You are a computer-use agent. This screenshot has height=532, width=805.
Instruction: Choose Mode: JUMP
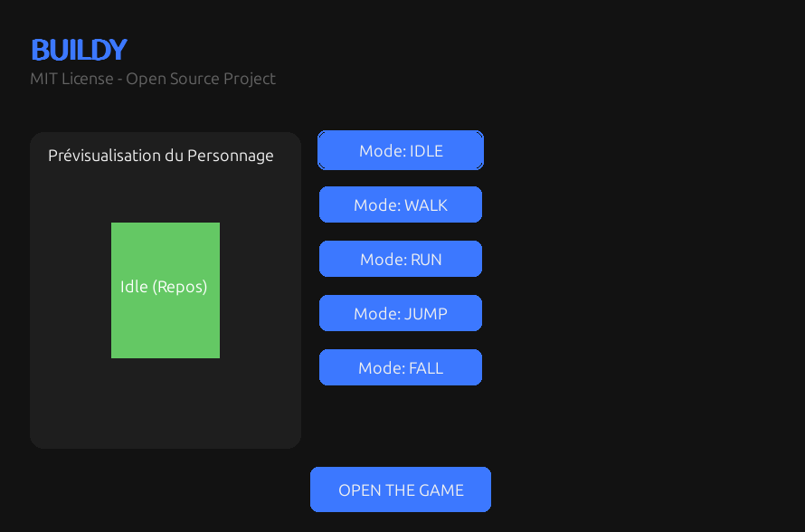tap(401, 313)
